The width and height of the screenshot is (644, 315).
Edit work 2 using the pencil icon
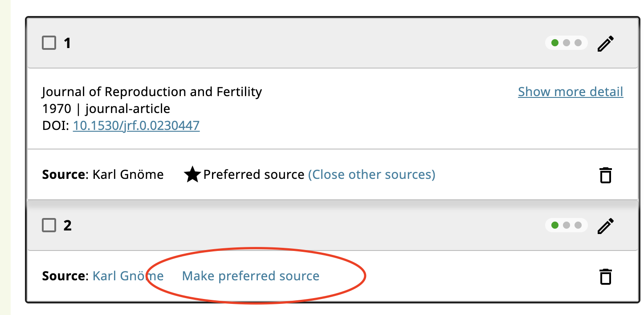pos(605,225)
